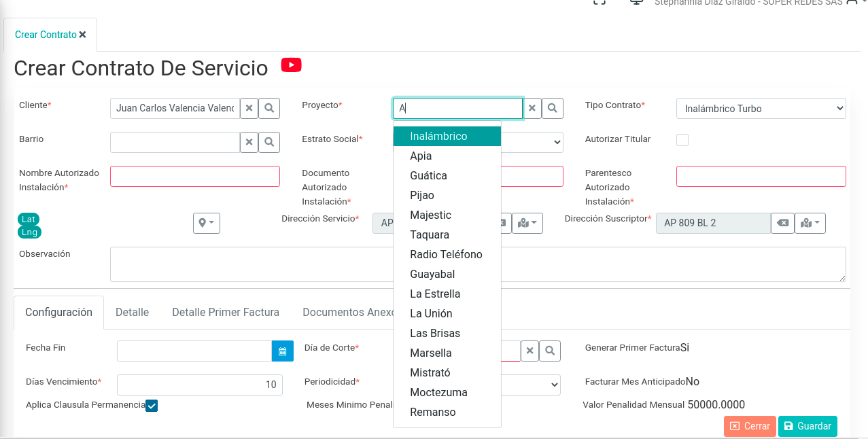Enable the Autorizar Titular checkbox
This screenshot has width=868, height=439.
[x=682, y=140]
